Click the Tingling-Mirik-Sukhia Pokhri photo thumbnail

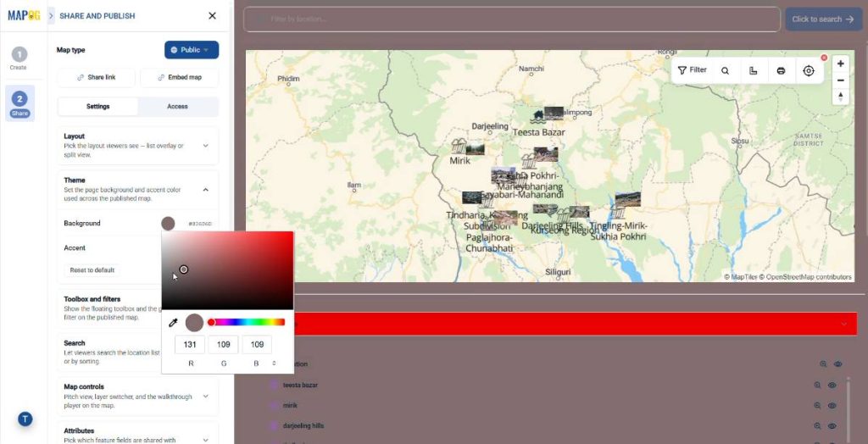[x=628, y=199]
